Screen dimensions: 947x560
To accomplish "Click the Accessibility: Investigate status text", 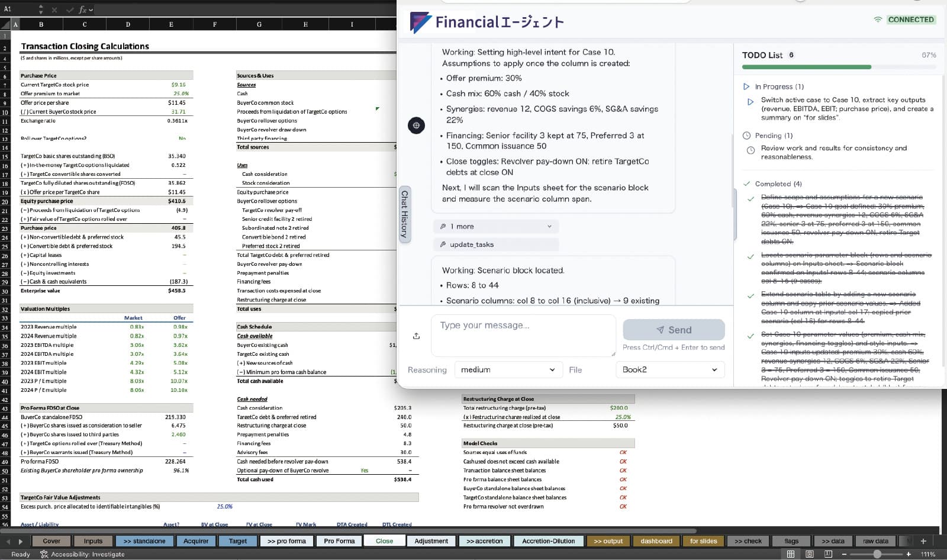I will [x=88, y=554].
